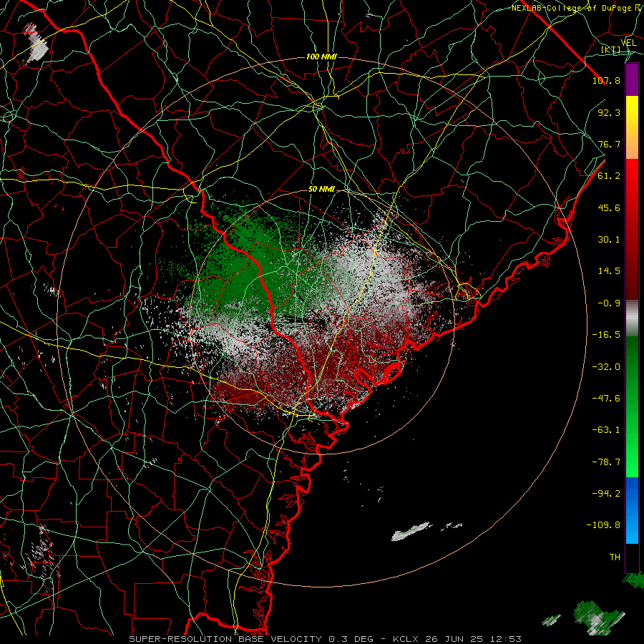Viewport: 644px width, 644px height.
Task: Click the -94.2 velocity scale value
Action: click(x=606, y=494)
